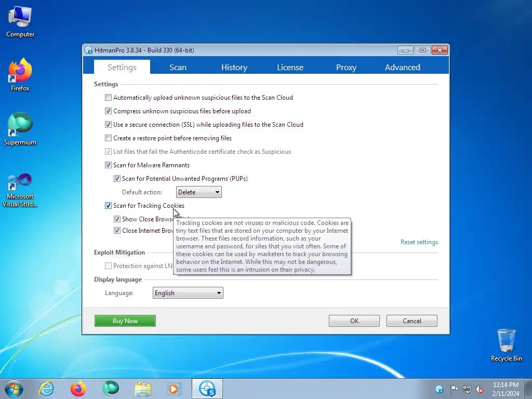Switch to Settings tab
This screenshot has width=532, height=399.
(x=122, y=67)
